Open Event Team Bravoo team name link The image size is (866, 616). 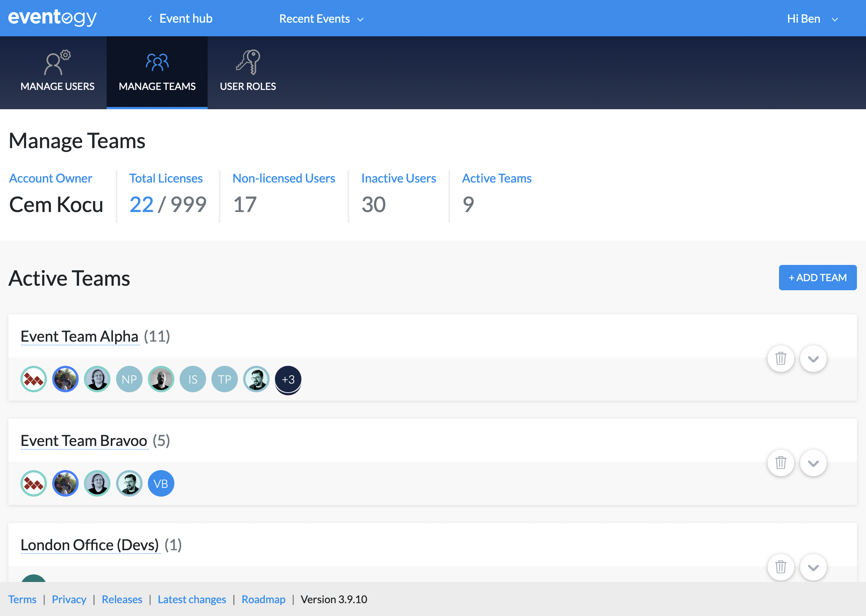point(84,440)
